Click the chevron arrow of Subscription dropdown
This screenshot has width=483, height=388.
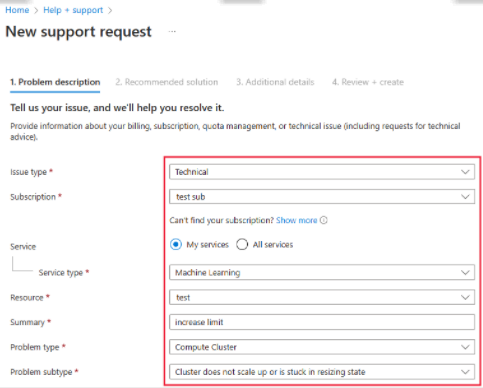pos(465,197)
